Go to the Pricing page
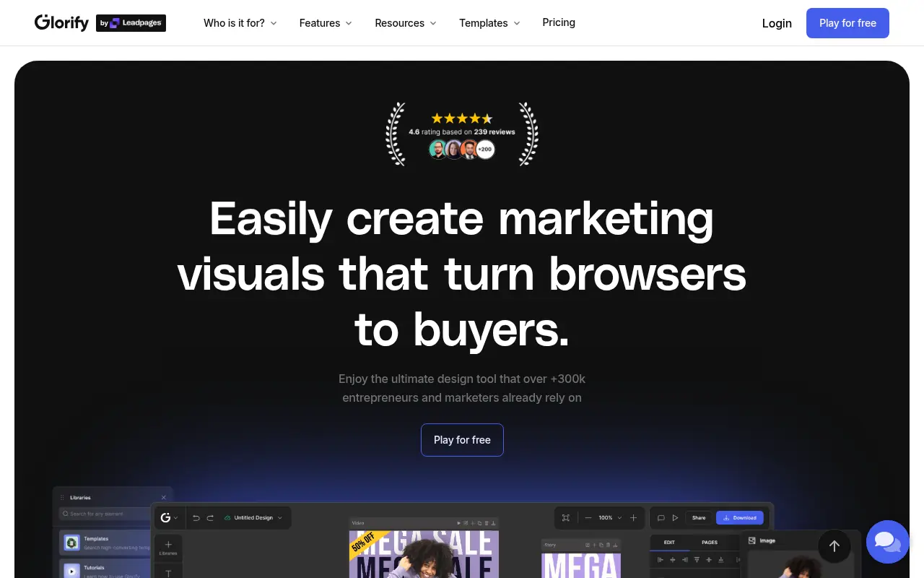The image size is (924, 578). tap(559, 22)
